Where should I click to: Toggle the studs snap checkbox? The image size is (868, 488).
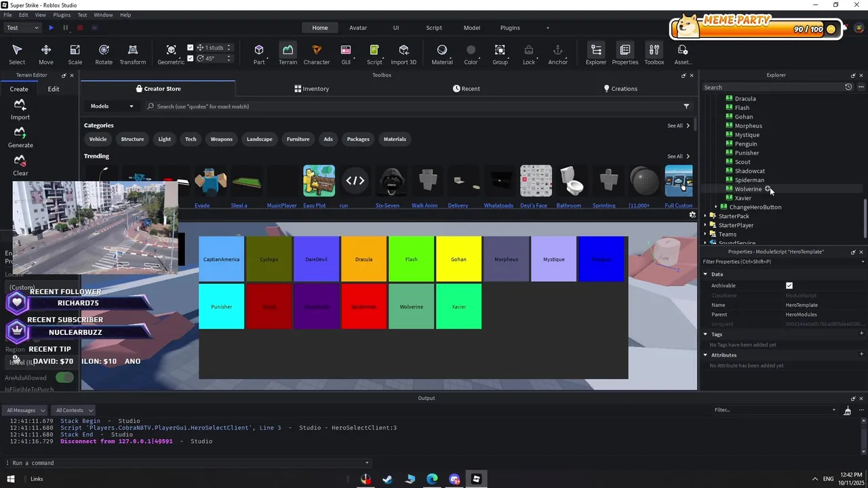pos(191,47)
